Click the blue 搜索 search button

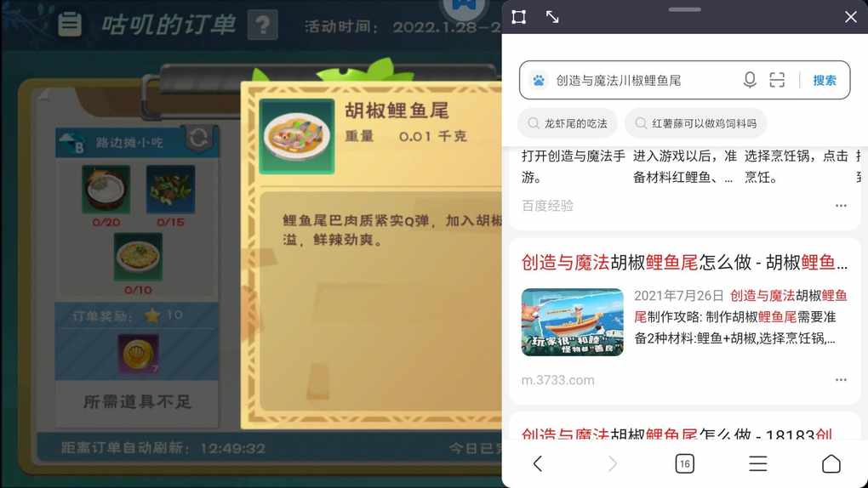[825, 80]
